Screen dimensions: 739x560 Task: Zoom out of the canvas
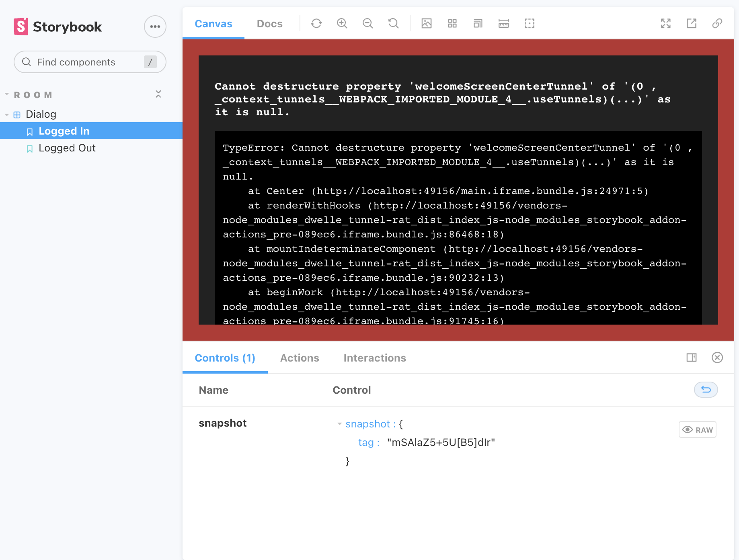point(368,23)
